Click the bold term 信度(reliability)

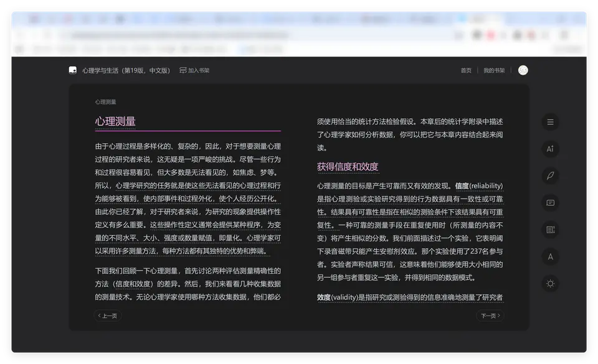[478, 186]
